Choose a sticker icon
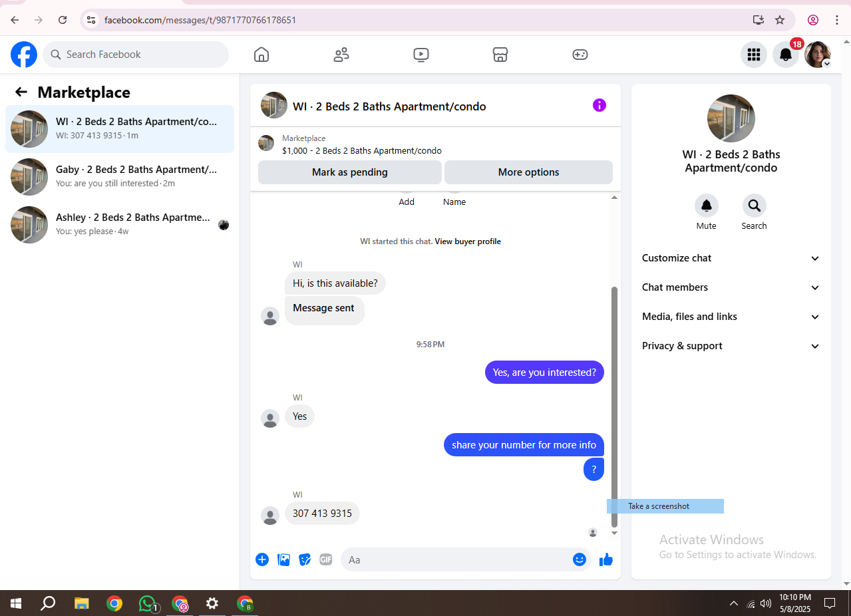Viewport: 851px width, 616px height. click(305, 559)
